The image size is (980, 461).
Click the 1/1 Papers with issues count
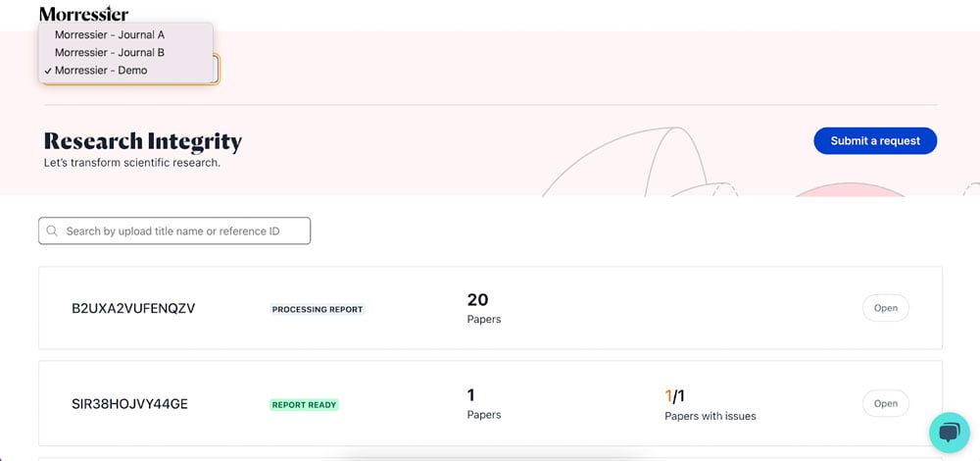710,405
